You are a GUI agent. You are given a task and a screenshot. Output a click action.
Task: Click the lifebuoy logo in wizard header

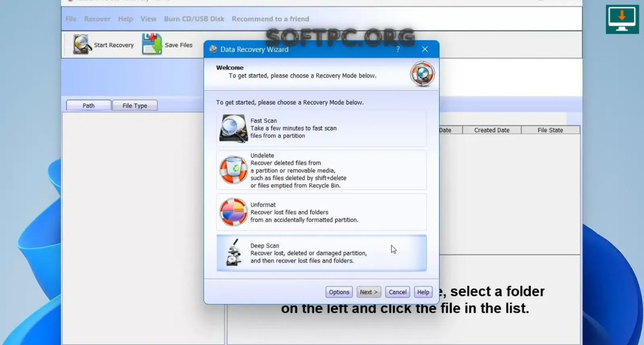(422, 74)
